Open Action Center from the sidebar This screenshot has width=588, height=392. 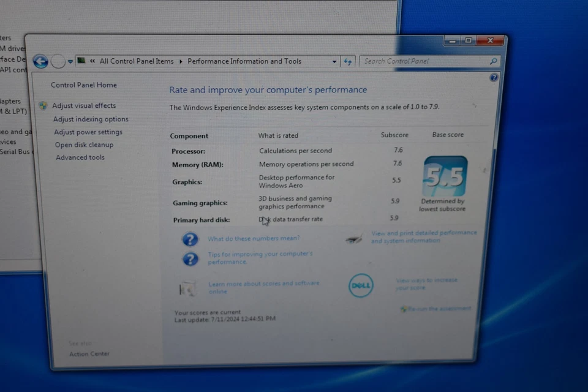click(x=89, y=353)
